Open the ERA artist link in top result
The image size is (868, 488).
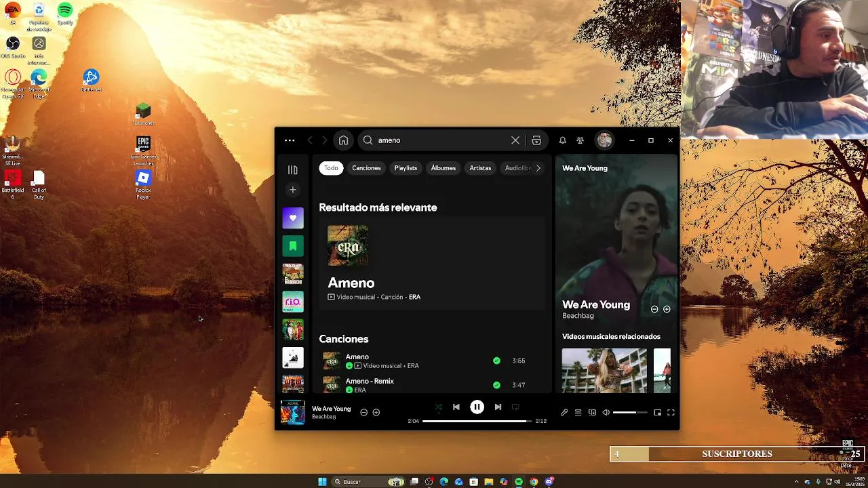(x=414, y=297)
